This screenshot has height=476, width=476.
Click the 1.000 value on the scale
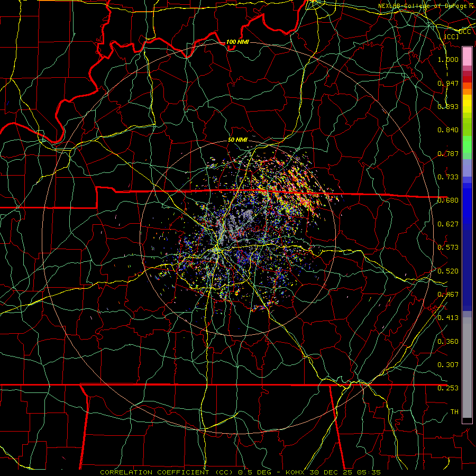click(448, 59)
